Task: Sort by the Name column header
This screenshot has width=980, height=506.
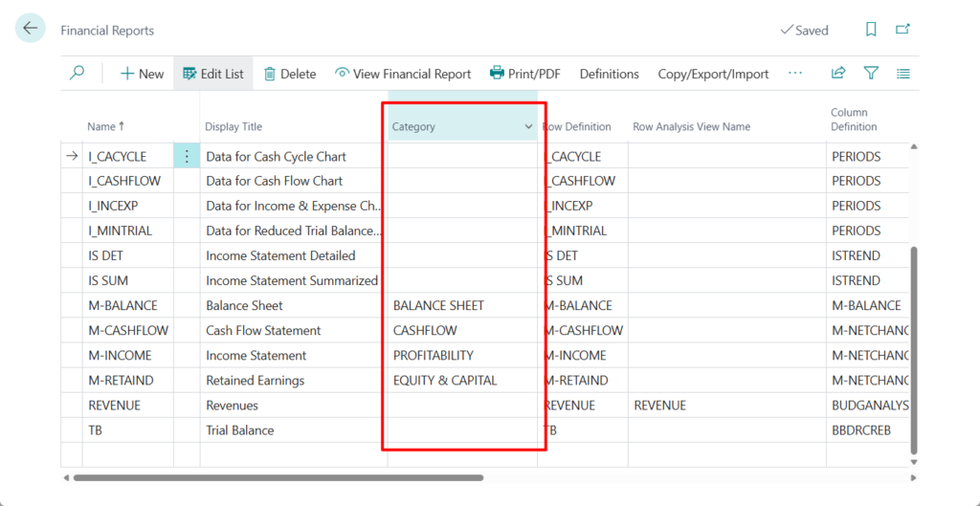Action: [x=100, y=127]
